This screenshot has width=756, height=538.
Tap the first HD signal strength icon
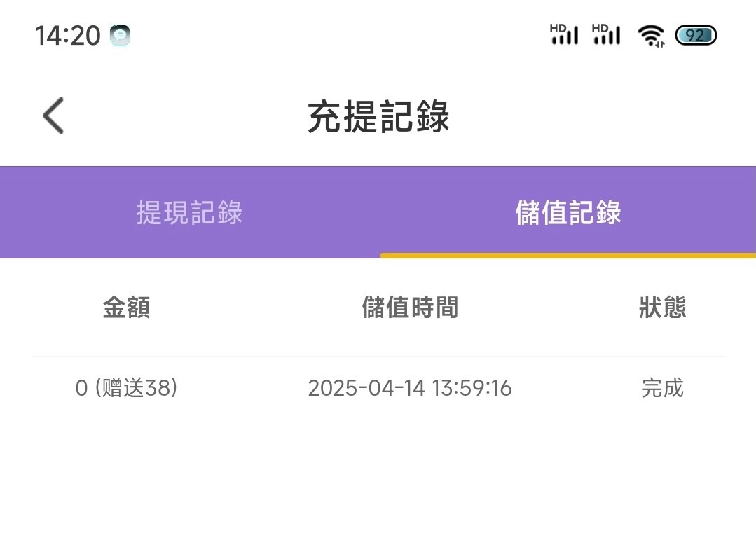pyautogui.click(x=564, y=34)
